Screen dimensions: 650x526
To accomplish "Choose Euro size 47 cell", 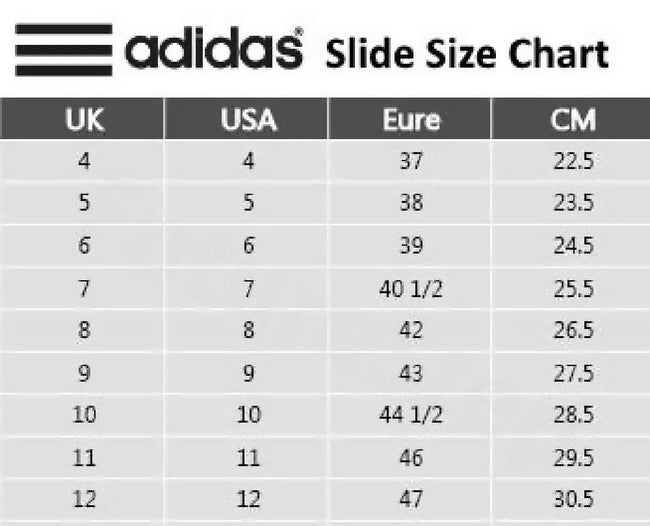I will point(411,500).
